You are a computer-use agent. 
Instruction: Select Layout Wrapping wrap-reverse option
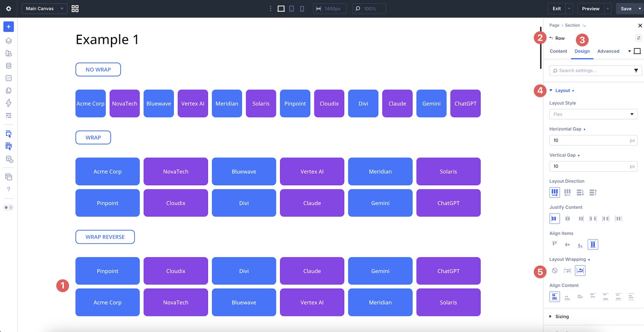click(580, 271)
